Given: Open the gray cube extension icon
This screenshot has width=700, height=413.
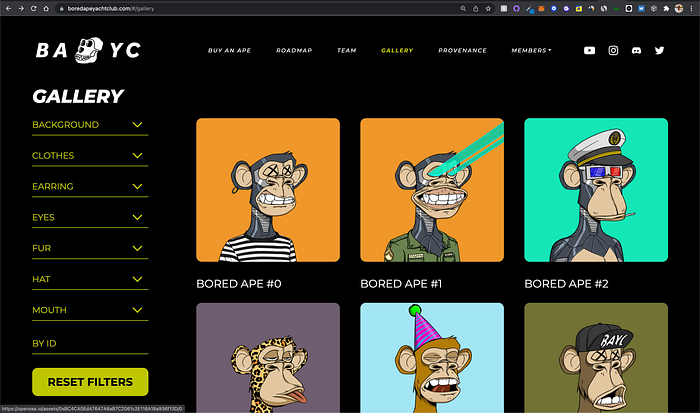Looking at the screenshot, I should click(x=654, y=8).
